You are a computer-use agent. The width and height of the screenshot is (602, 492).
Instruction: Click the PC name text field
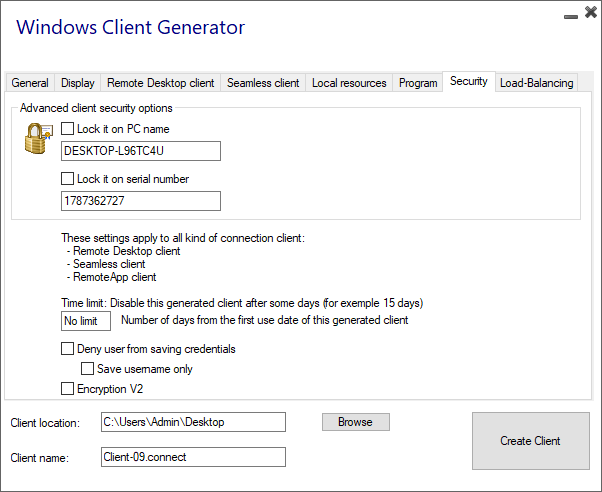pos(140,151)
